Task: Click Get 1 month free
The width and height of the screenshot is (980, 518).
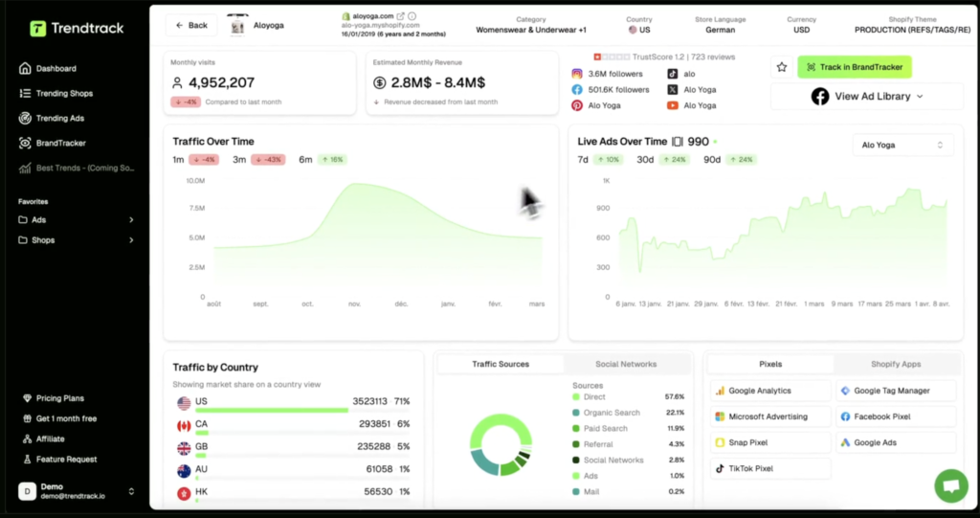Action: coord(60,418)
